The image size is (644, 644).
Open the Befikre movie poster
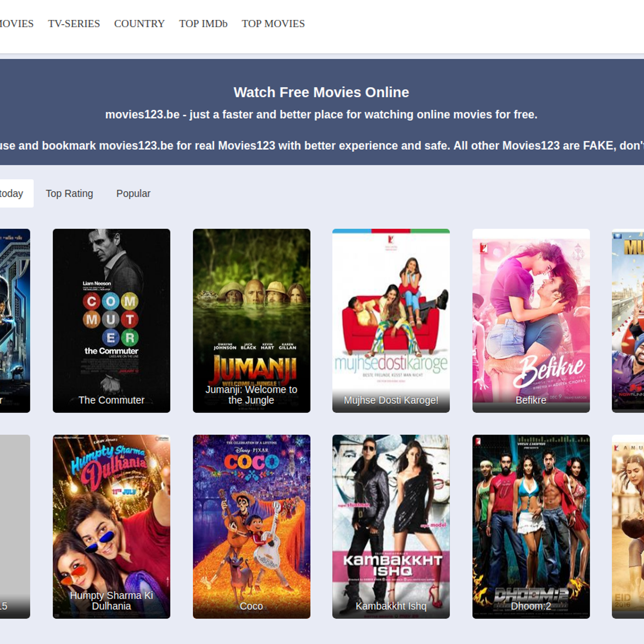(531, 321)
